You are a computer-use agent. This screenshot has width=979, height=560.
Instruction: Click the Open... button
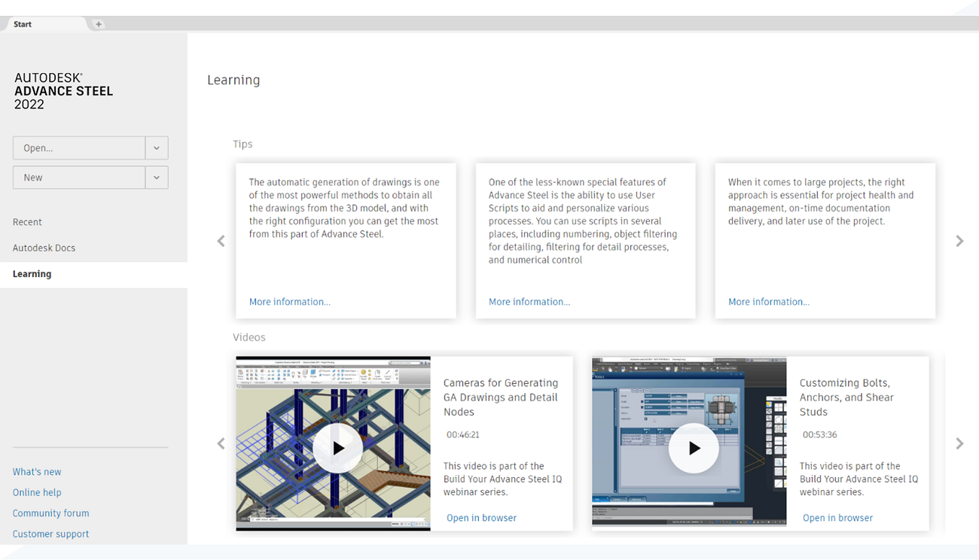[x=79, y=148]
